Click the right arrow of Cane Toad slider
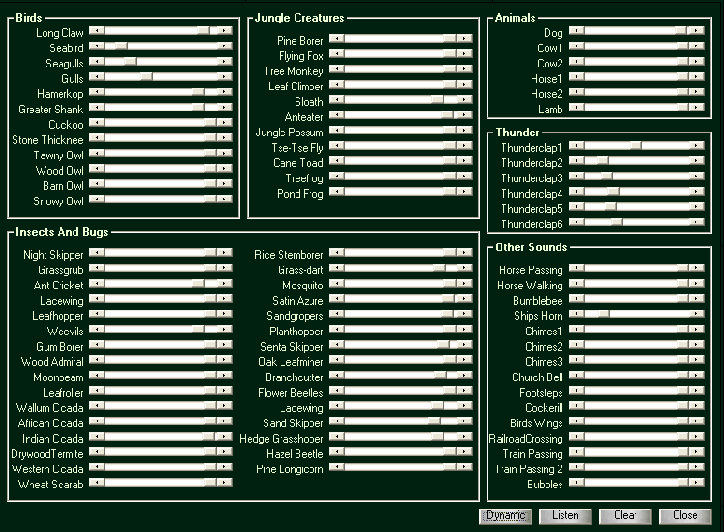 tap(465, 161)
